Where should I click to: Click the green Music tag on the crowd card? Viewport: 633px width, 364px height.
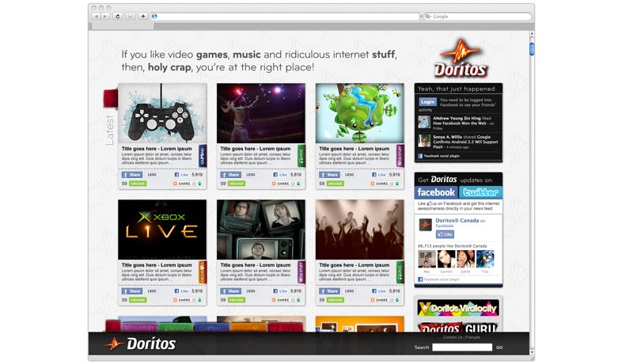coord(400,272)
